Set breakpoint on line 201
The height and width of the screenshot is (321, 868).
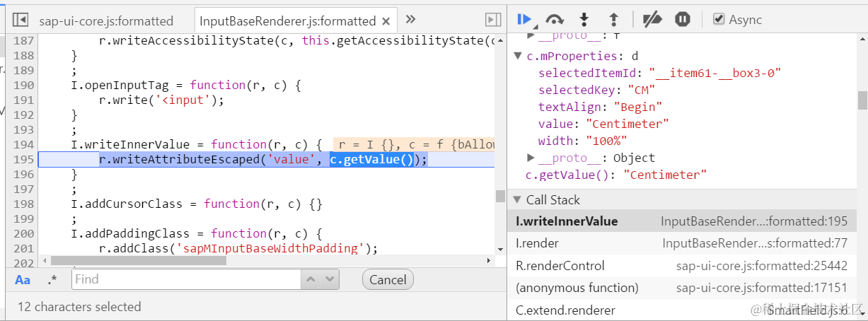point(23,248)
